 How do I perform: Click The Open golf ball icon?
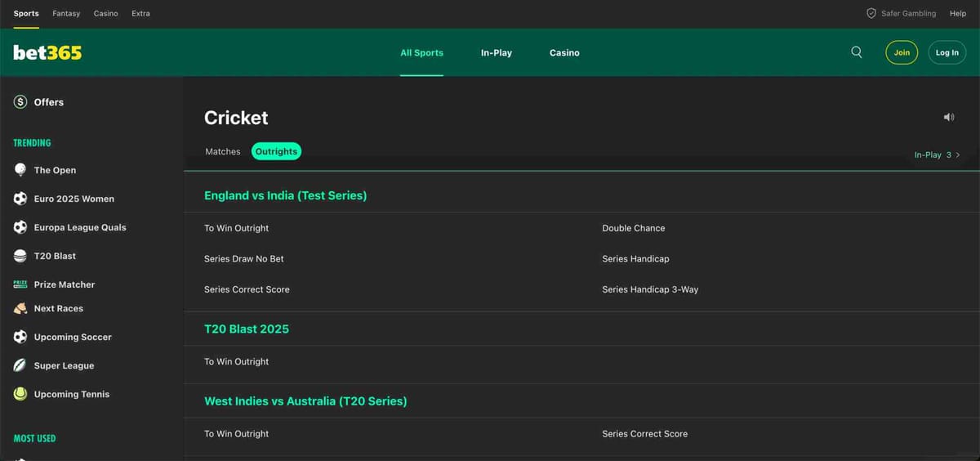20,170
